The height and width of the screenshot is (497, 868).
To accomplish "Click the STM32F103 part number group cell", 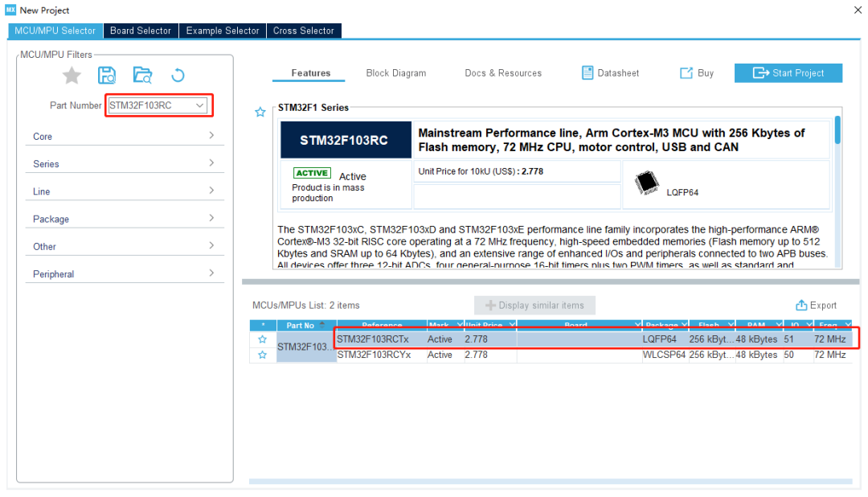I will click(306, 347).
